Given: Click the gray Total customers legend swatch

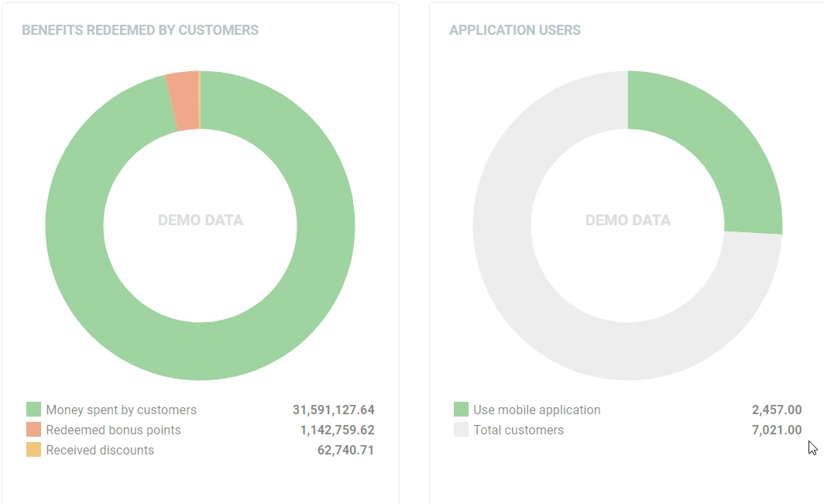Looking at the screenshot, I should coord(461,430).
